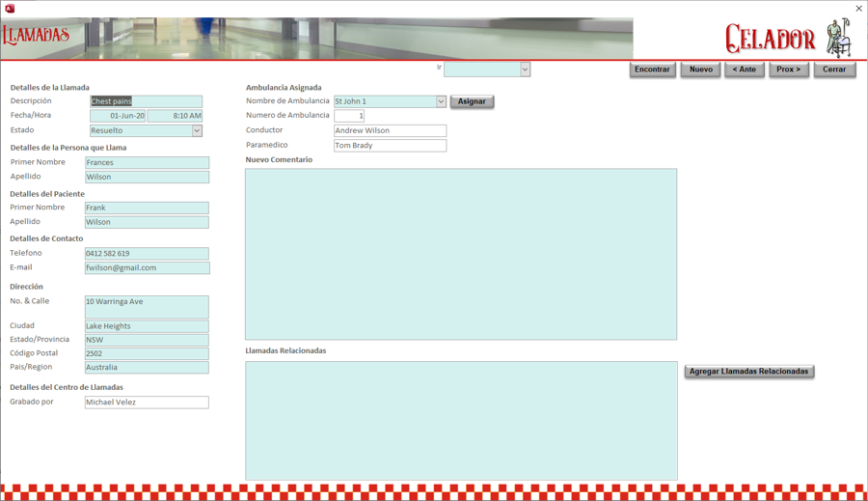
Task: Click the Descripción field with Chest pains
Action: (146, 101)
